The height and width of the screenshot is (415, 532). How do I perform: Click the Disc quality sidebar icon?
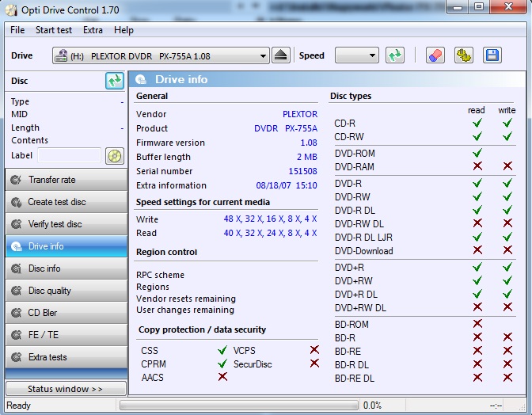(x=16, y=291)
